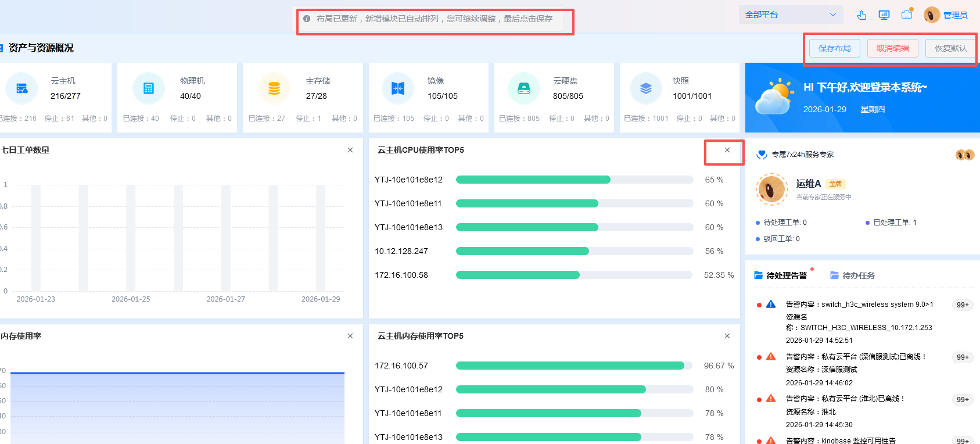This screenshot has height=444, width=980.
Task: Click 停止 : 61 under 云主机 card
Action: point(59,119)
